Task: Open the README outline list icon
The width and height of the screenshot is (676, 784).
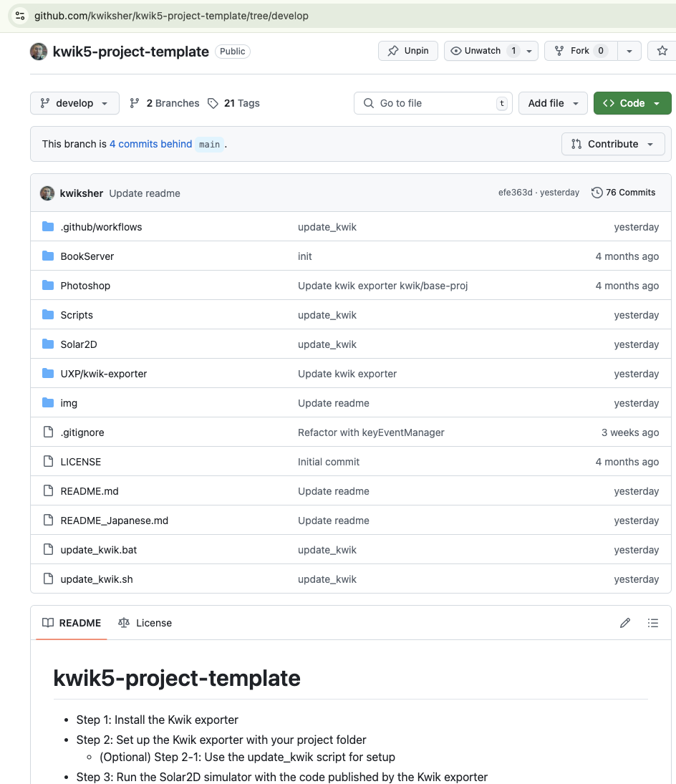Action: (653, 623)
